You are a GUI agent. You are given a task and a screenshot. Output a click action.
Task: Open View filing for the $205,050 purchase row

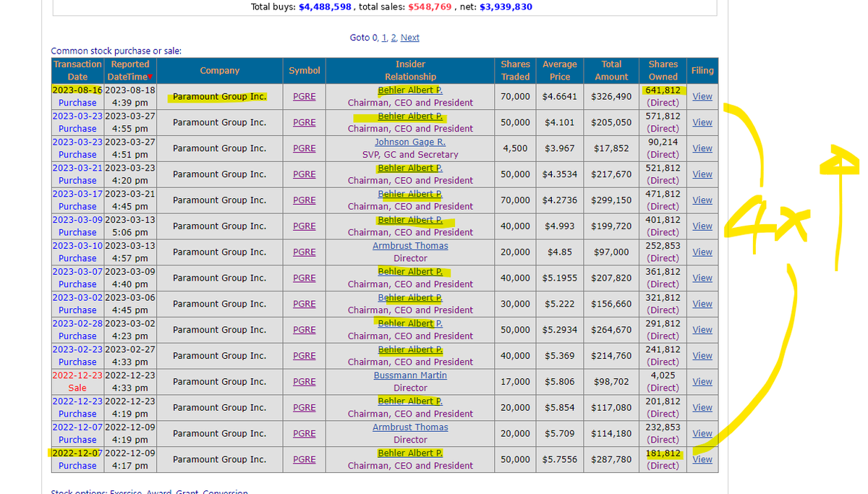tap(702, 122)
